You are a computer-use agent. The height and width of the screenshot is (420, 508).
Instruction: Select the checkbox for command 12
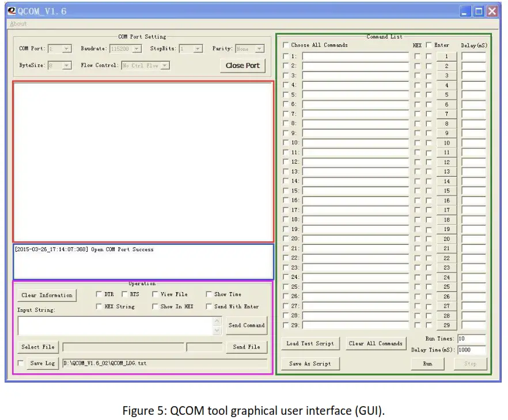[286, 162]
